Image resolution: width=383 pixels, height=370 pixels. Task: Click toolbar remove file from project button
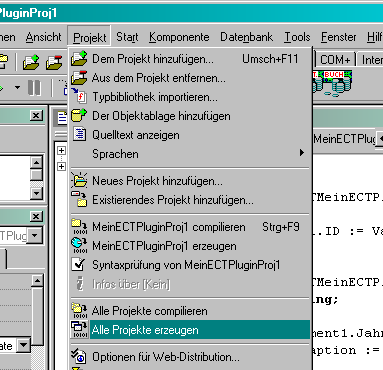[x=54, y=62]
